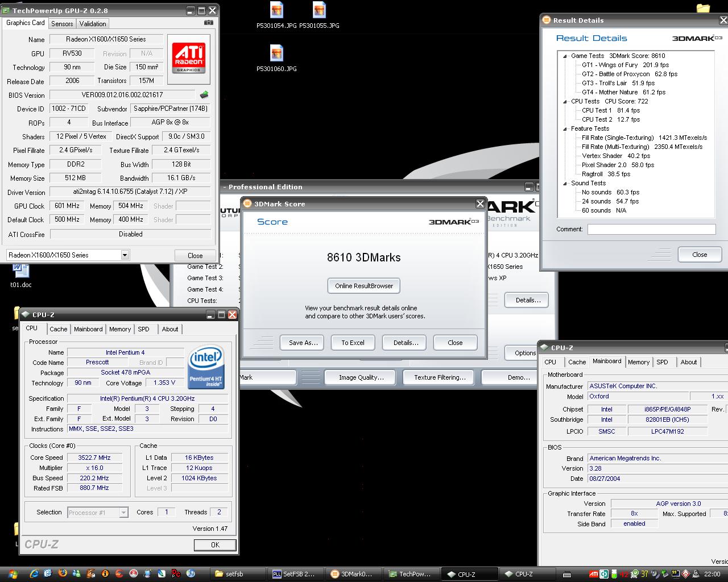Click the red diamond tray icon

click(x=685, y=574)
